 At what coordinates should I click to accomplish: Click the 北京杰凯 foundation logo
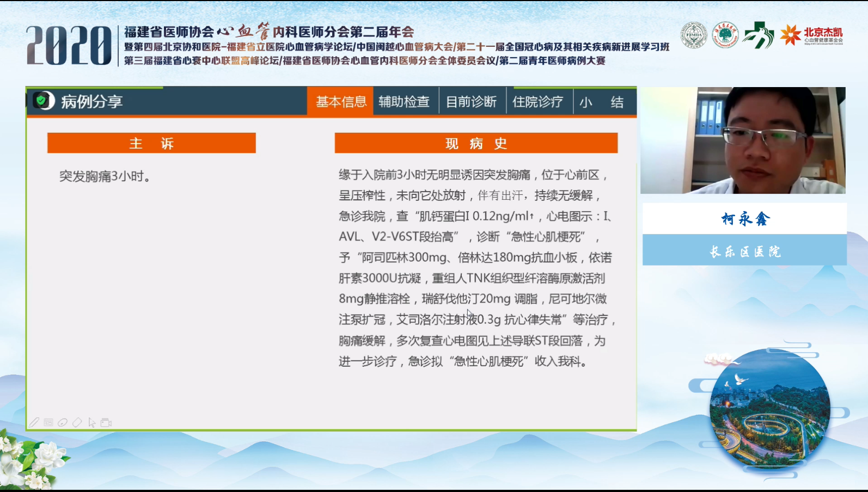pos(811,35)
